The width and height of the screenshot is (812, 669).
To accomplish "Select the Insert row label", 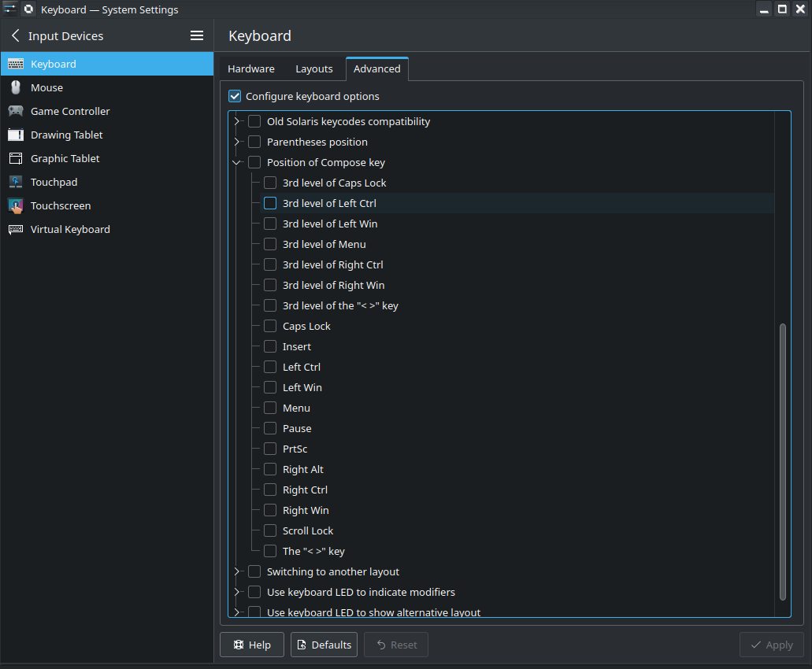I will (297, 346).
